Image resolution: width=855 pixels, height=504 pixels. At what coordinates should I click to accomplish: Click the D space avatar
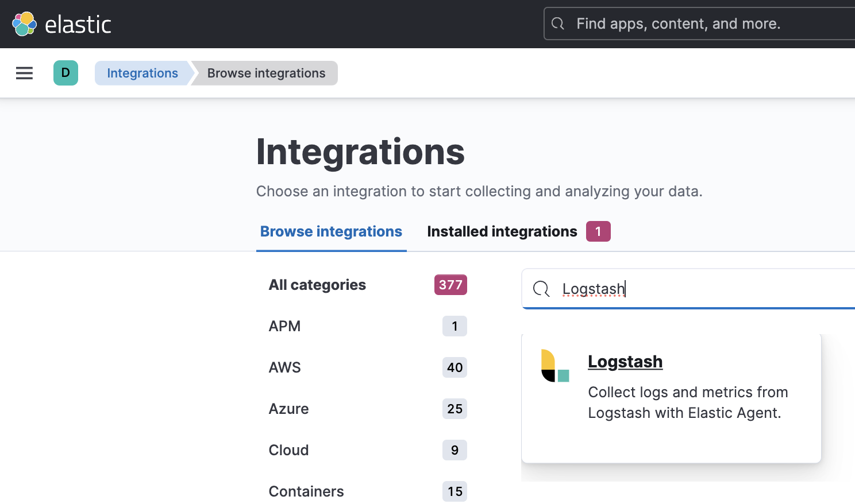click(66, 73)
